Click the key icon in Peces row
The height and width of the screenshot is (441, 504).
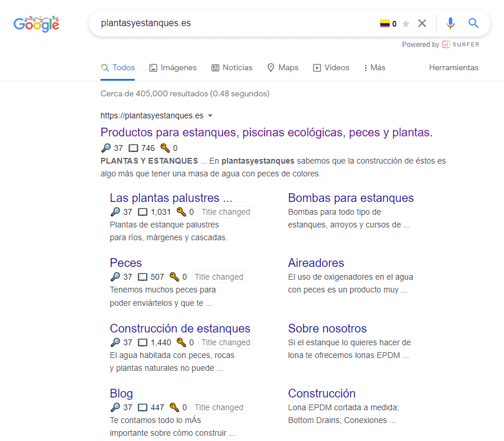(x=174, y=277)
